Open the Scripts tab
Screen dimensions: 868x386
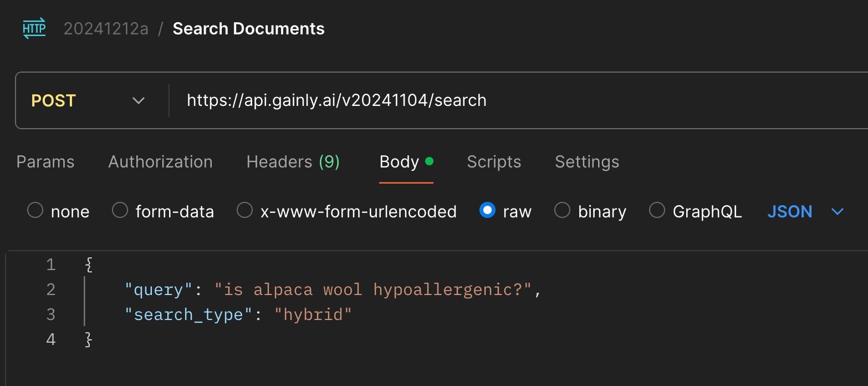pyautogui.click(x=494, y=162)
